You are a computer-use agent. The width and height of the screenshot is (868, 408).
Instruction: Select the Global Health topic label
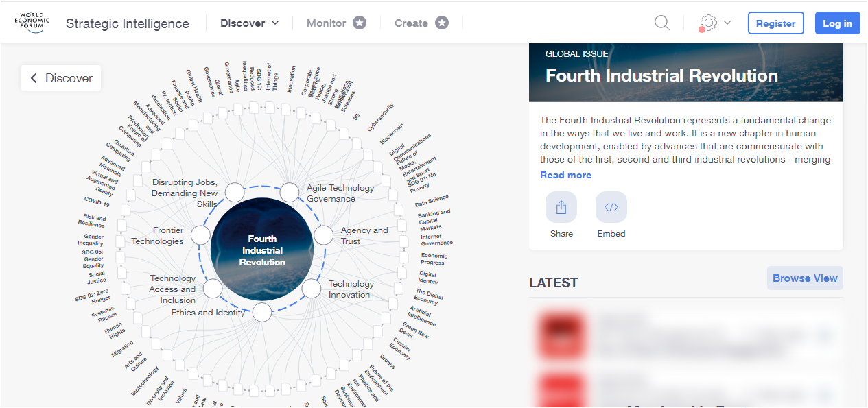193,86
